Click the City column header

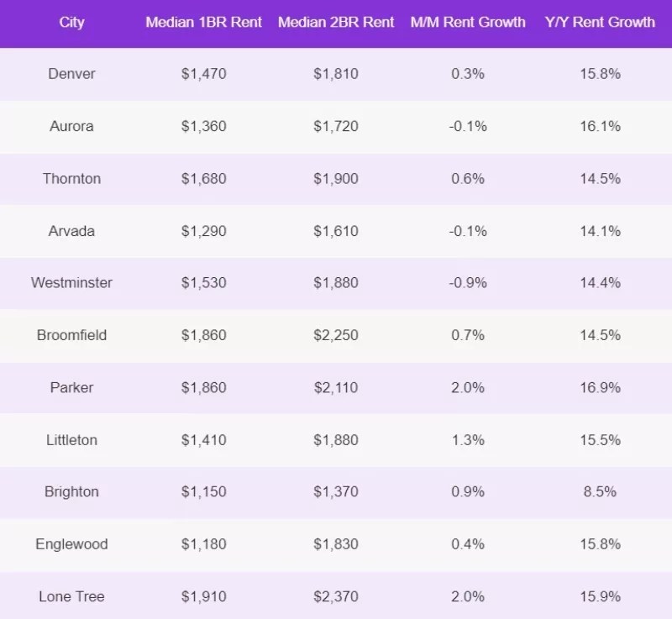pyautogui.click(x=72, y=23)
